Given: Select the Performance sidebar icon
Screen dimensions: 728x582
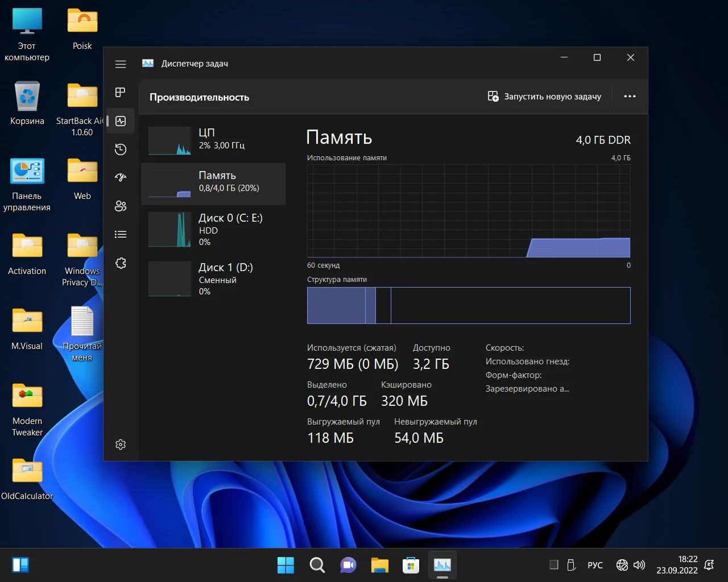Looking at the screenshot, I should point(121,121).
